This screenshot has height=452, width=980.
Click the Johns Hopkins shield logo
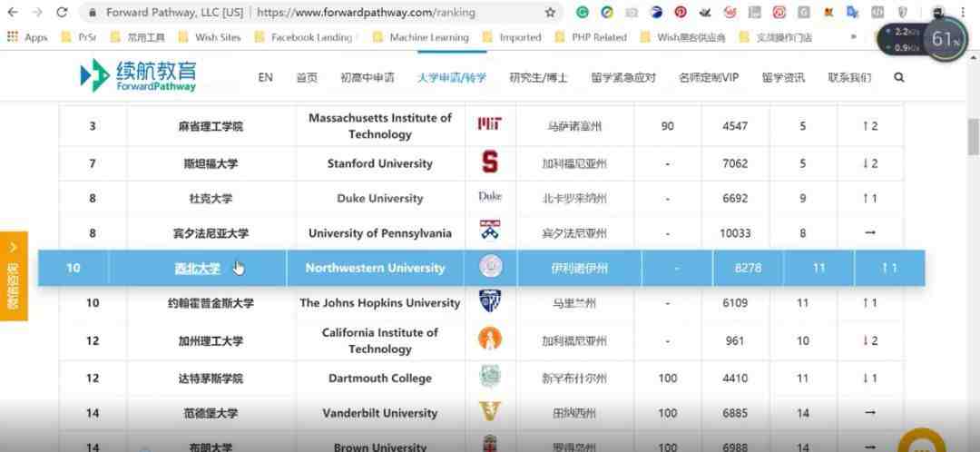(x=490, y=301)
